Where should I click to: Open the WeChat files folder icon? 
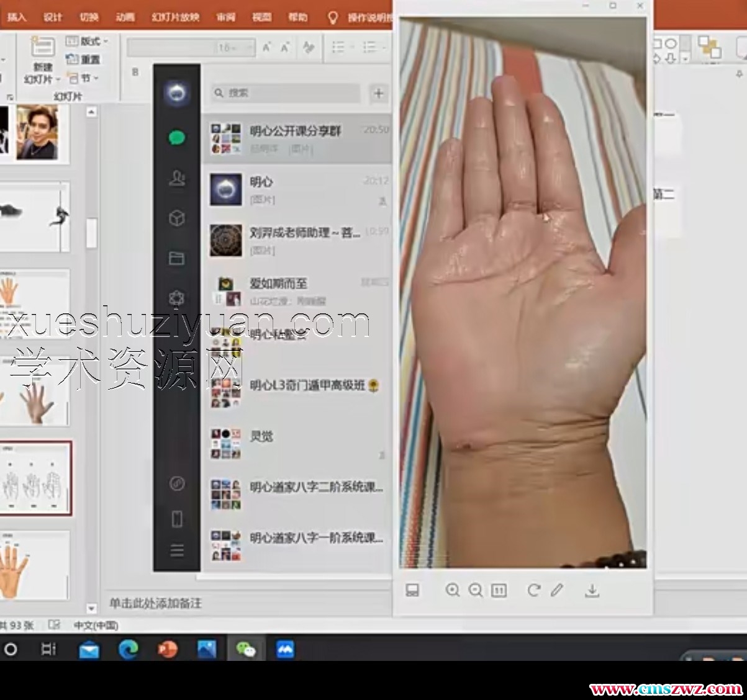click(177, 258)
